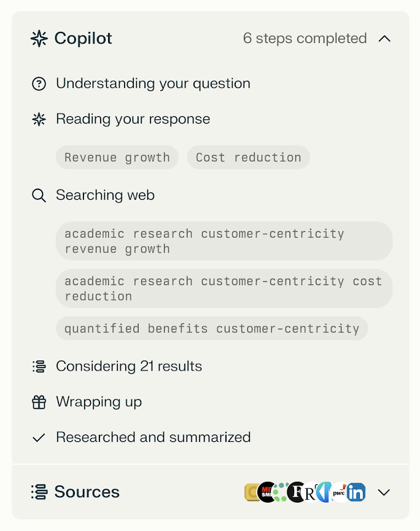Click the 6 steps completed text

point(305,38)
